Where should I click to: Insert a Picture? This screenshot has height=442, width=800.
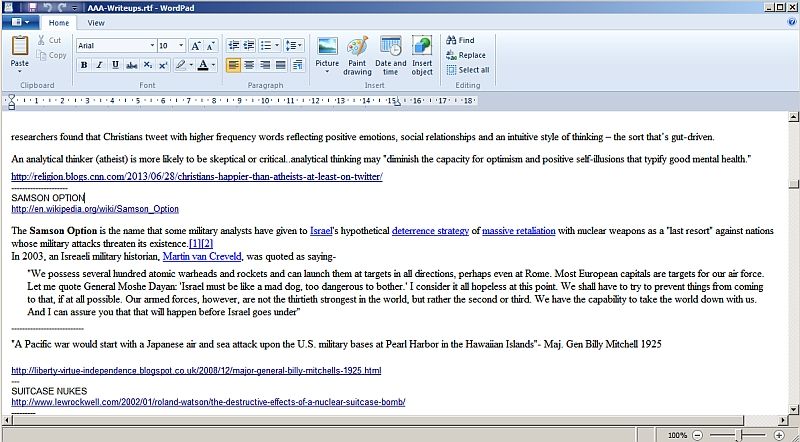tap(327, 52)
